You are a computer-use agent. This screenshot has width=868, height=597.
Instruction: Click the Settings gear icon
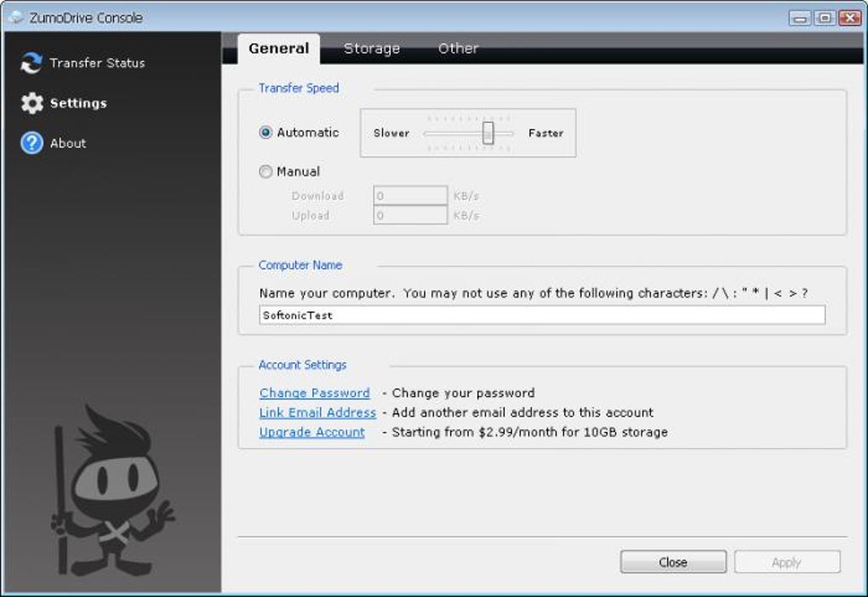32,103
